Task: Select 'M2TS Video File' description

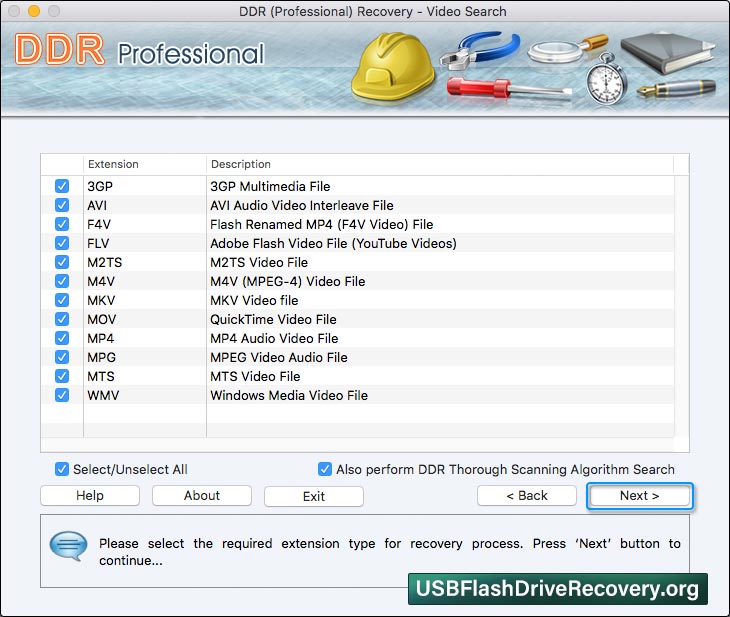Action: [259, 263]
